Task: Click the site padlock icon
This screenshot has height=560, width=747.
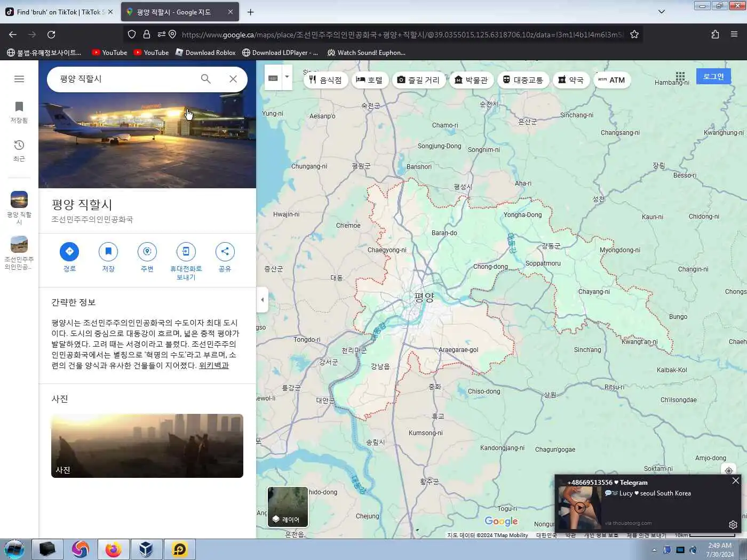Action: pyautogui.click(x=146, y=34)
